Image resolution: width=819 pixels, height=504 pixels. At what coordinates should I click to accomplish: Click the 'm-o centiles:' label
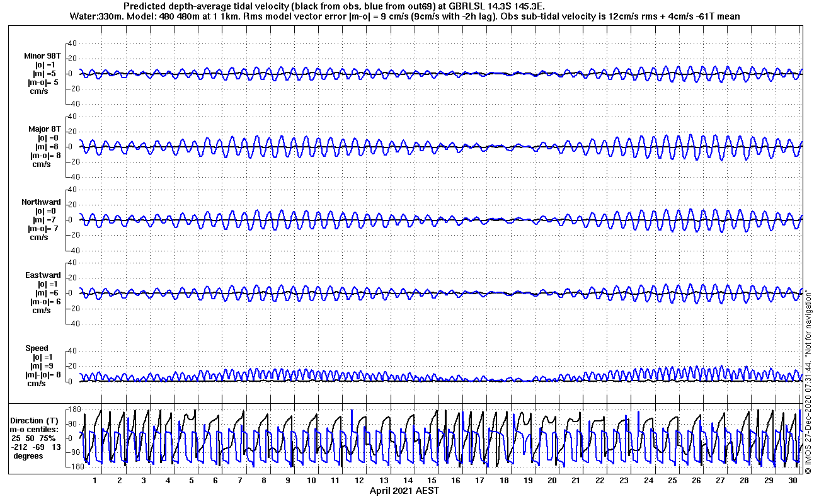[x=35, y=429]
